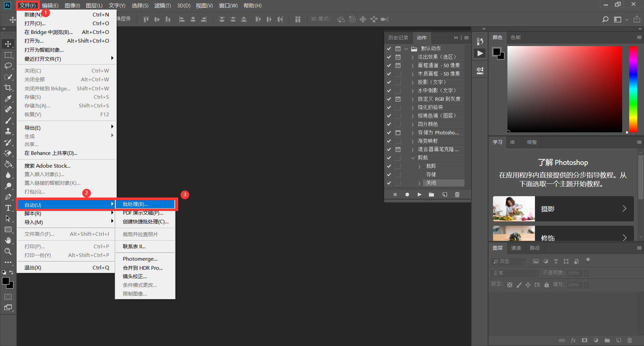Toggle checkmark for 关闭 action step
Screen dimensions: 644x346
click(389, 183)
